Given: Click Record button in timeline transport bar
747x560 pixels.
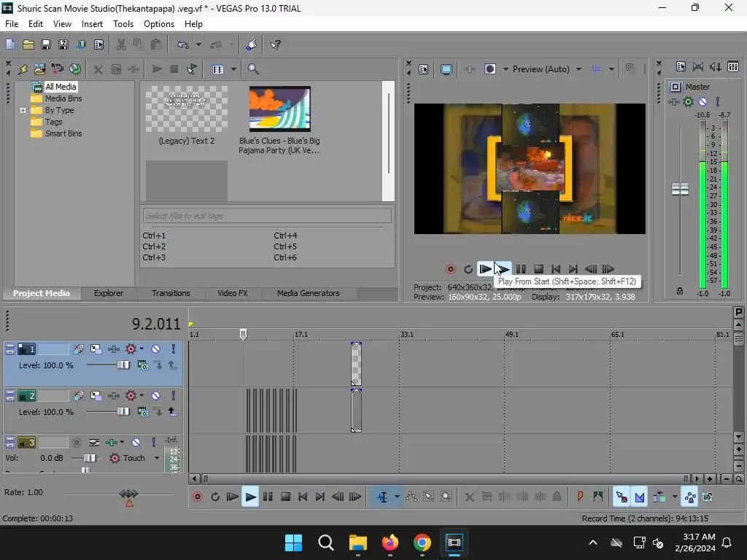Looking at the screenshot, I should point(198,497).
